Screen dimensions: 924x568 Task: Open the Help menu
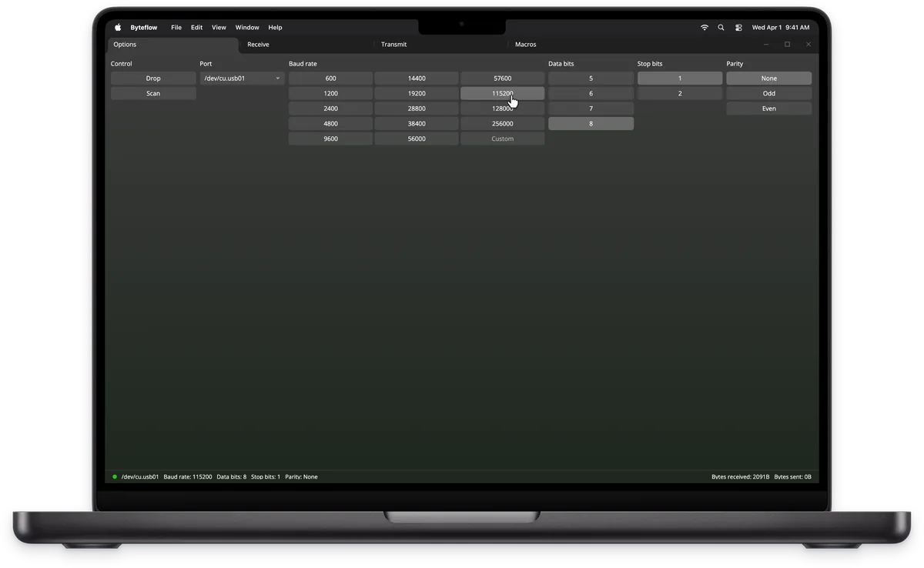click(x=275, y=28)
